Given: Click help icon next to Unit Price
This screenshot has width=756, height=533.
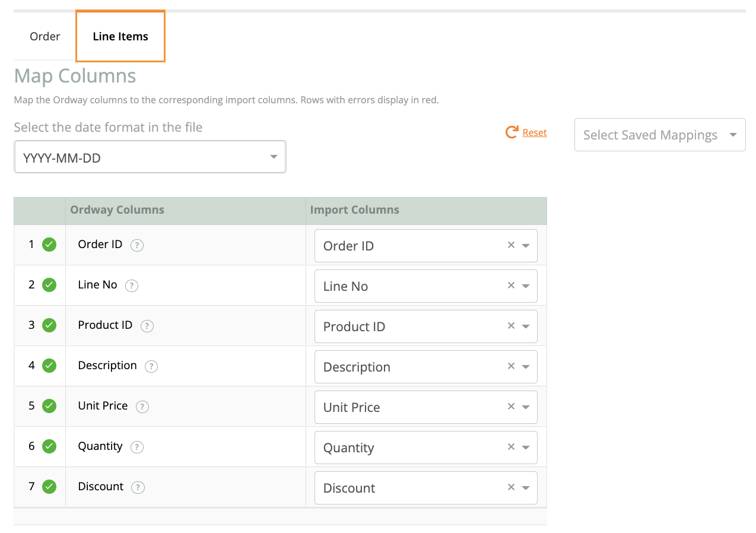Looking at the screenshot, I should pos(142,407).
